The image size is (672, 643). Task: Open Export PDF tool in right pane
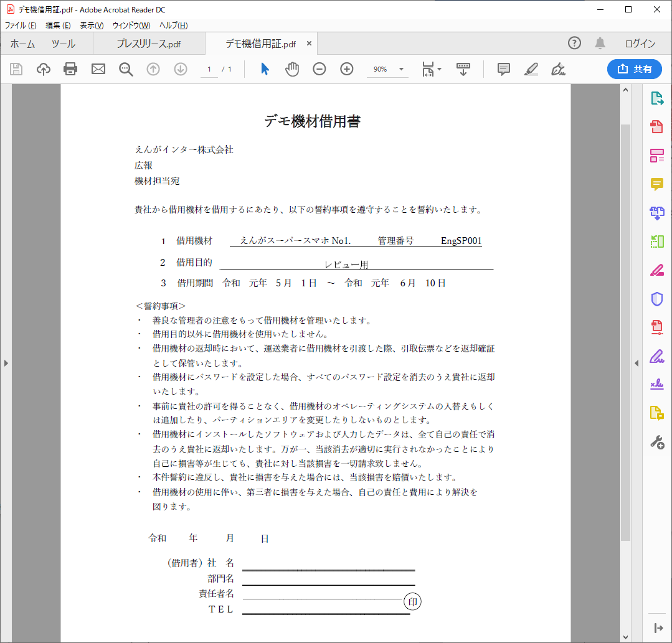click(657, 98)
